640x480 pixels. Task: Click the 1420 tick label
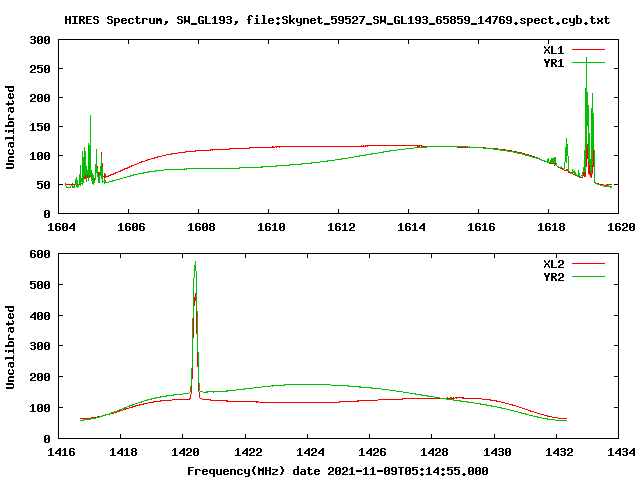(x=185, y=452)
